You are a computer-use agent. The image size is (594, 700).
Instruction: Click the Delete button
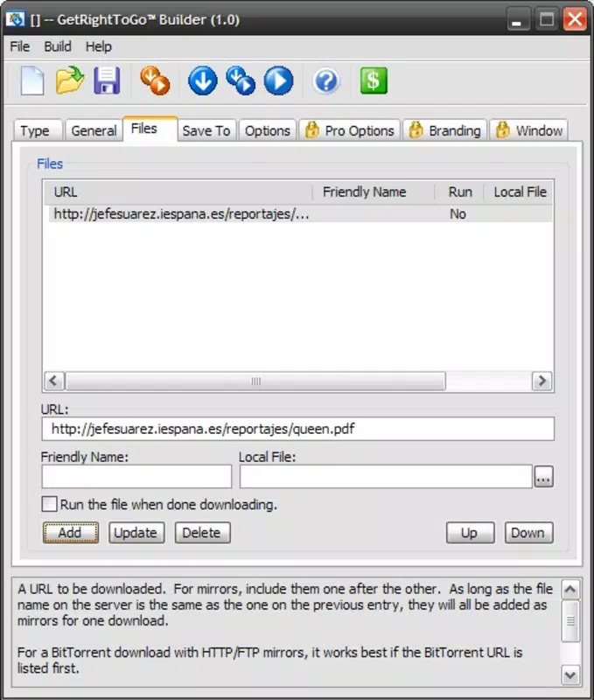click(x=203, y=533)
